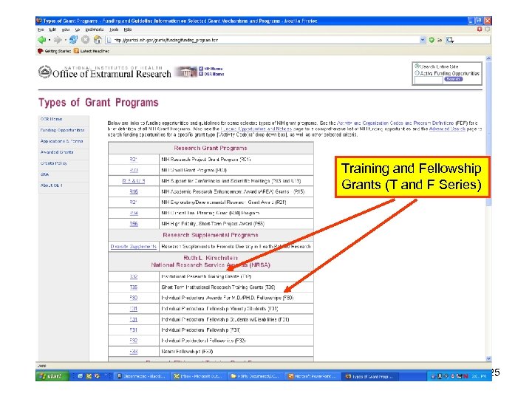Open the Edit menu
The image size is (532, 399).
(x=52, y=30)
